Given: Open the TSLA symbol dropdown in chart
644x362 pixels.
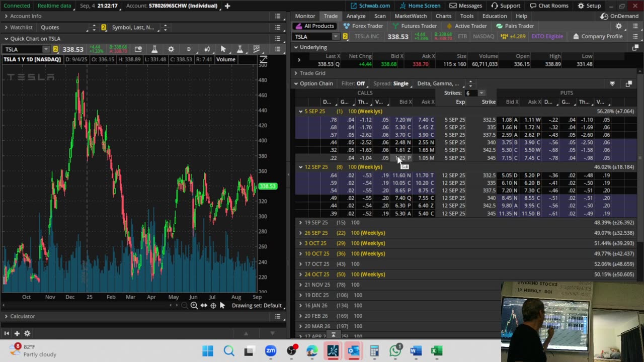Looking at the screenshot, I should [x=46, y=49].
